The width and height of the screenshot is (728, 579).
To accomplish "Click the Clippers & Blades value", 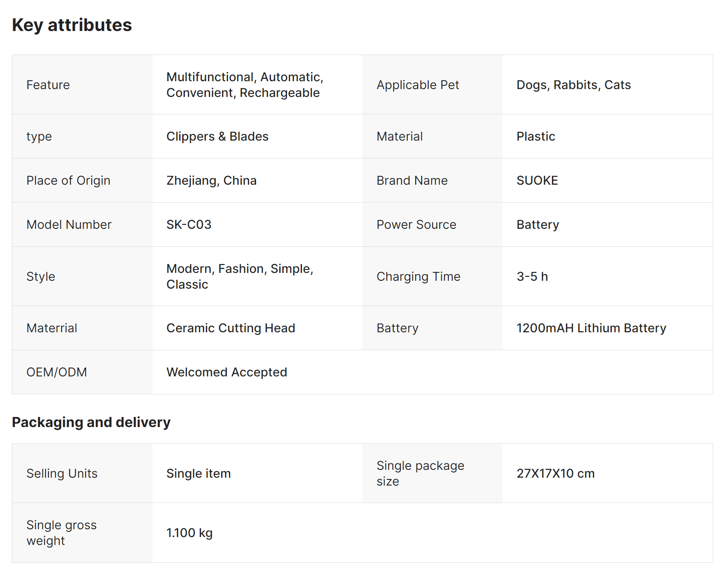I will pos(217,136).
